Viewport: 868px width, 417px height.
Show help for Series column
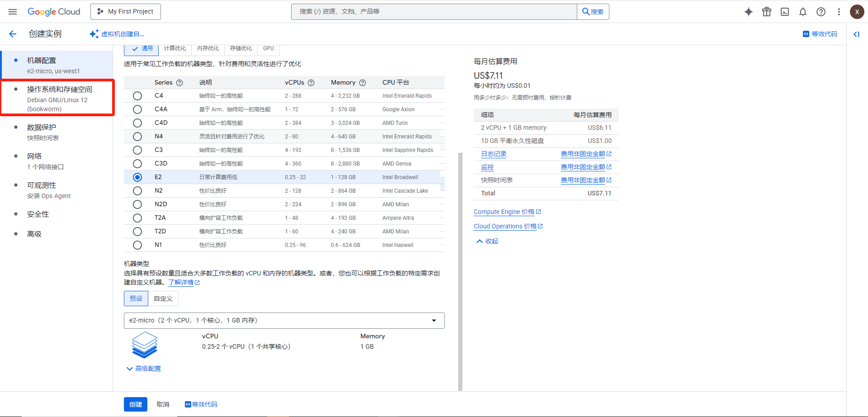[x=179, y=83]
